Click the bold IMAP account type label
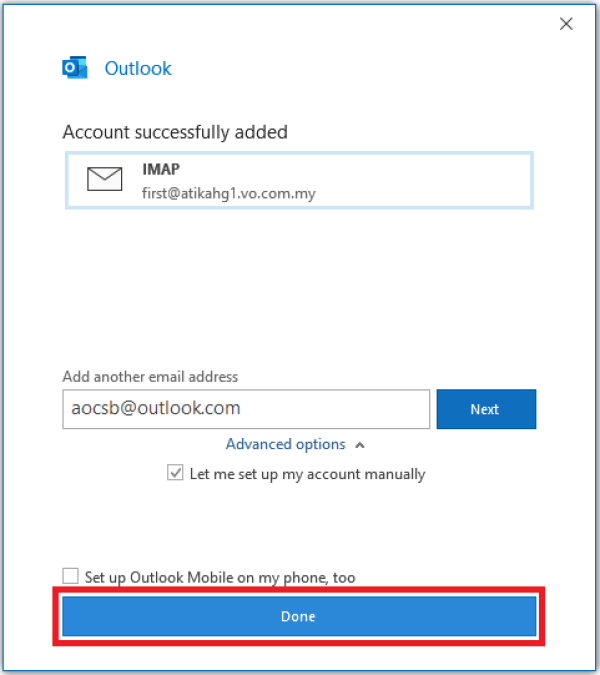The height and width of the screenshot is (675, 600). point(160,170)
